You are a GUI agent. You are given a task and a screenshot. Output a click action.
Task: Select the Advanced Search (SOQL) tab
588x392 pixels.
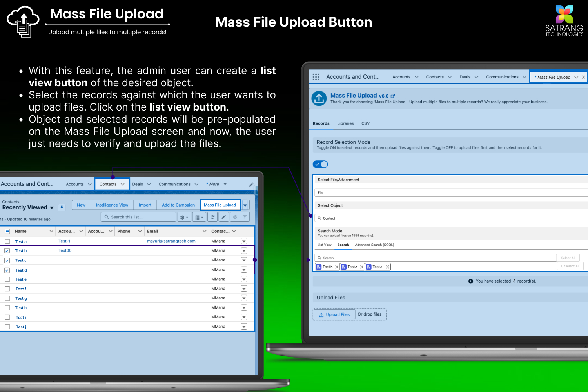click(x=374, y=245)
